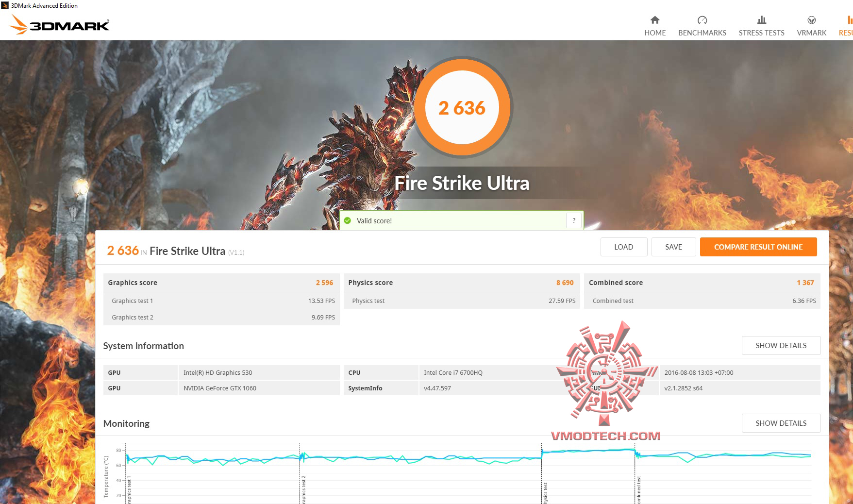Click the Valid score! message
853x504 pixels.
[374, 220]
